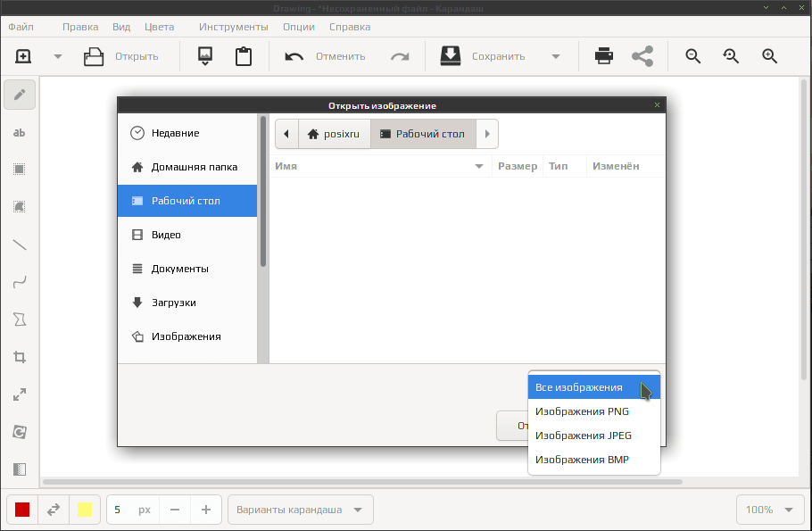The image size is (812, 531).
Task: Select the Text tool
Action: point(20,133)
